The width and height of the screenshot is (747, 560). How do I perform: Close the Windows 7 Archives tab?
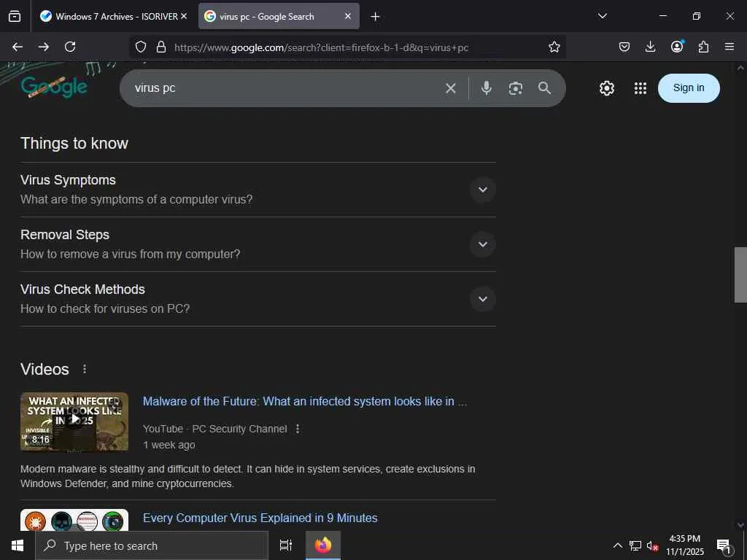[x=184, y=16]
